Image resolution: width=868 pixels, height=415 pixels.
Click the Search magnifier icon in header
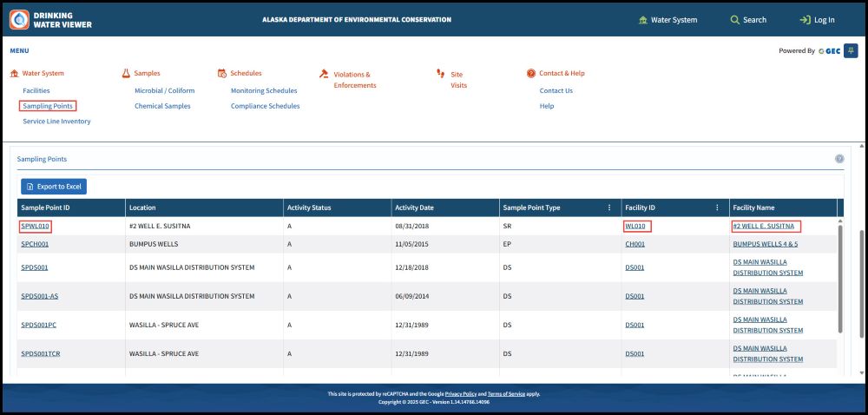click(734, 20)
